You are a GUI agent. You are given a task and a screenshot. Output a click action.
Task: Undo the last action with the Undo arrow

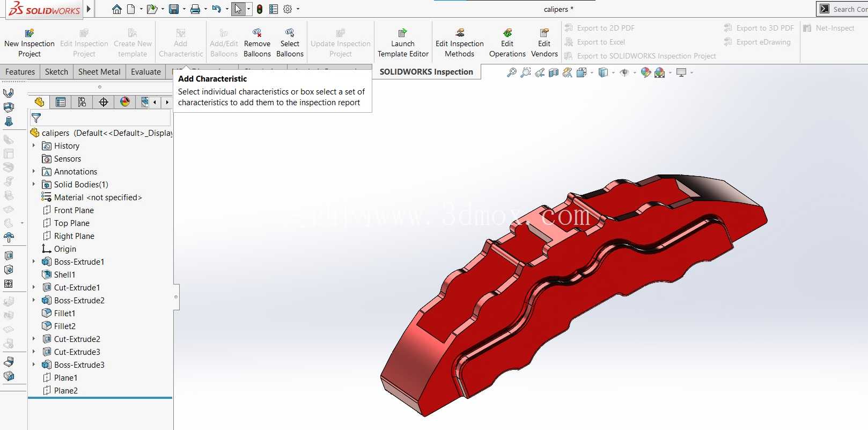point(216,9)
